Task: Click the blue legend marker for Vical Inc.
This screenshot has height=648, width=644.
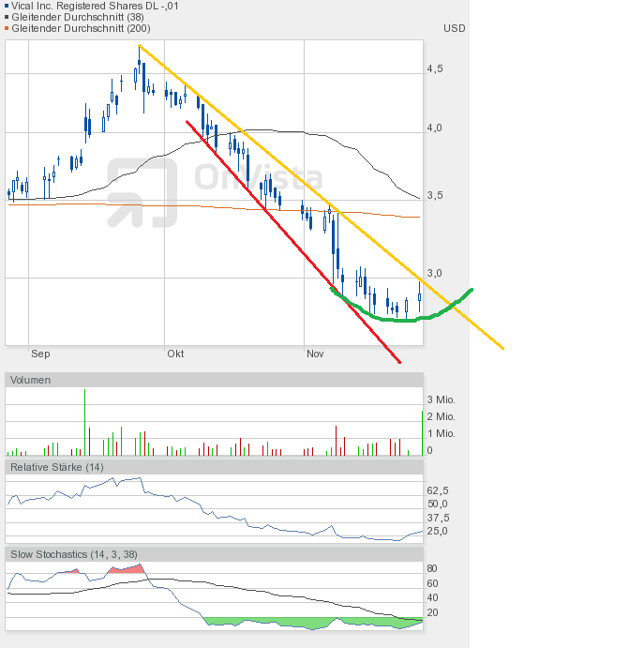Action: 7,6
